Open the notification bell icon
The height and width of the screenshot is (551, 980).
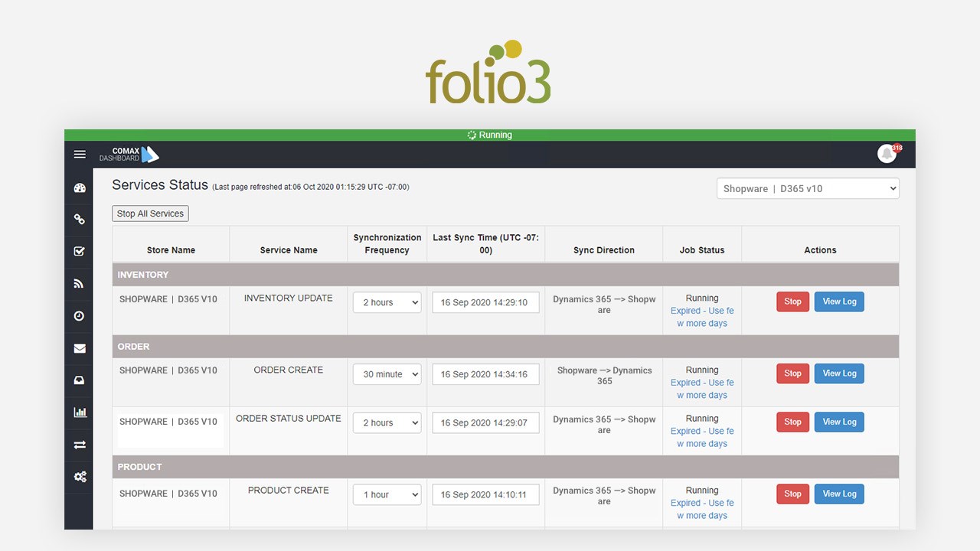[887, 154]
